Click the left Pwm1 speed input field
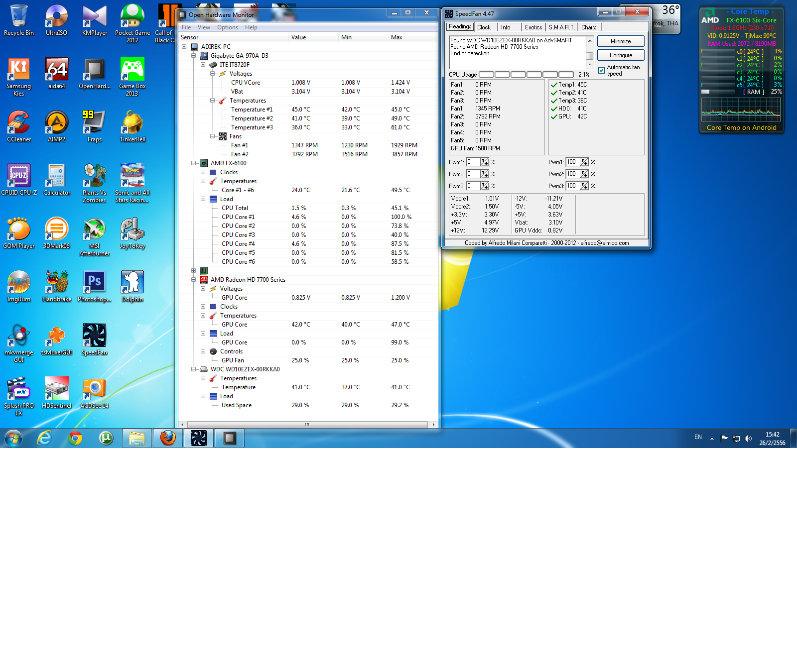Viewport: 797px width, 672px height. click(x=473, y=162)
